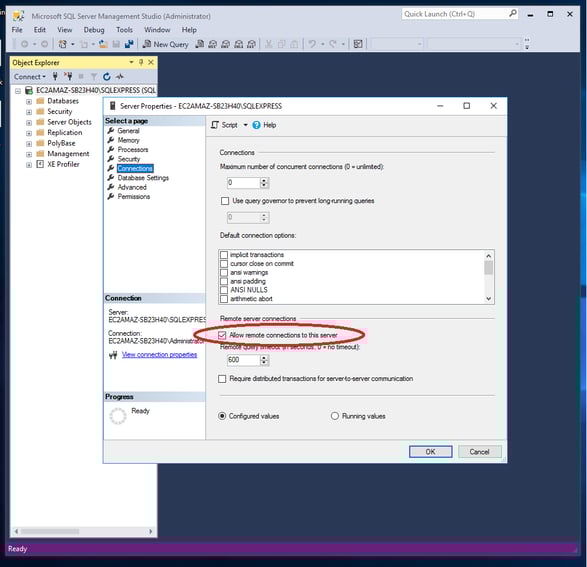Open the Tools menu
Viewport: 587px width, 567px height.
click(x=124, y=30)
